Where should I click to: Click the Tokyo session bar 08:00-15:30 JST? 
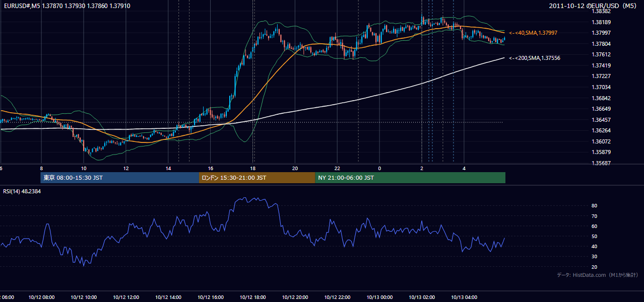click(120, 178)
